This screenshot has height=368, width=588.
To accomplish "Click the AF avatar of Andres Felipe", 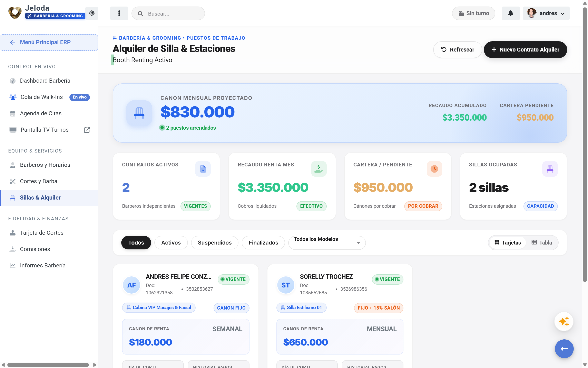I will [131, 285].
